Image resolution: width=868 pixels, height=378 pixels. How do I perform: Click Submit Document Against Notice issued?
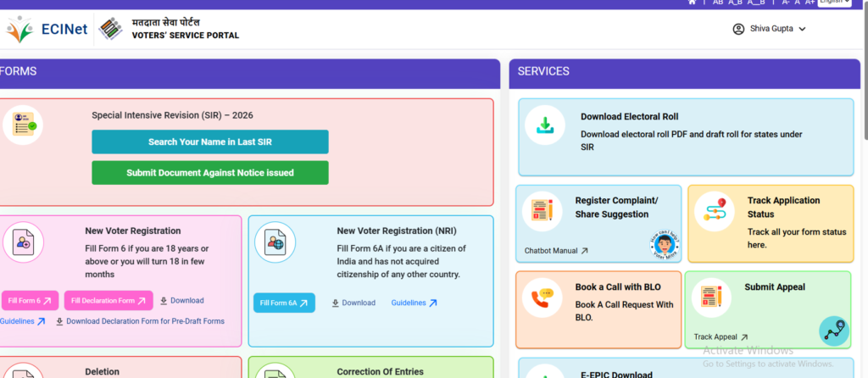tap(209, 173)
